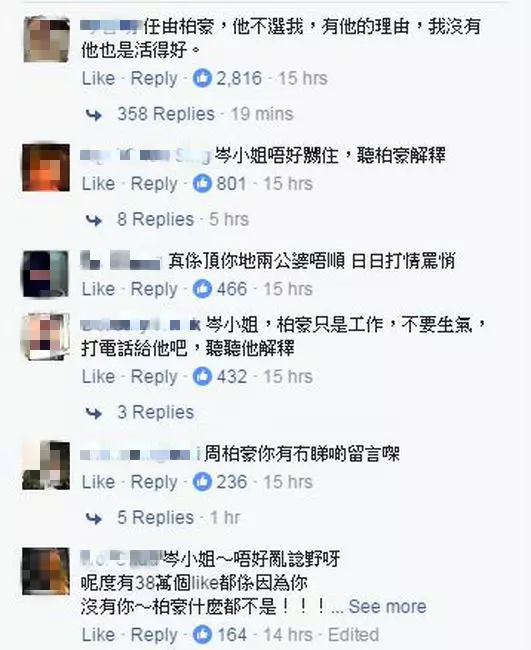The image size is (531, 650).
Task: Like the comment with 466 likes
Action: click(x=98, y=289)
